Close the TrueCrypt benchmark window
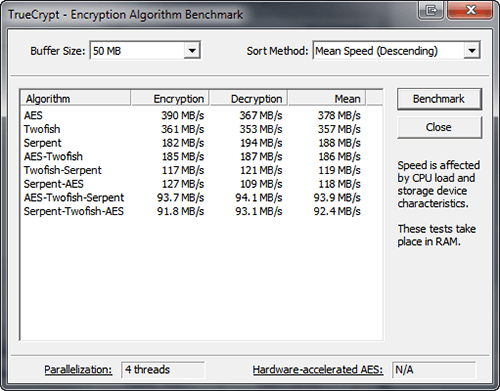Screen dimensions: 500x391 click(471, 10)
